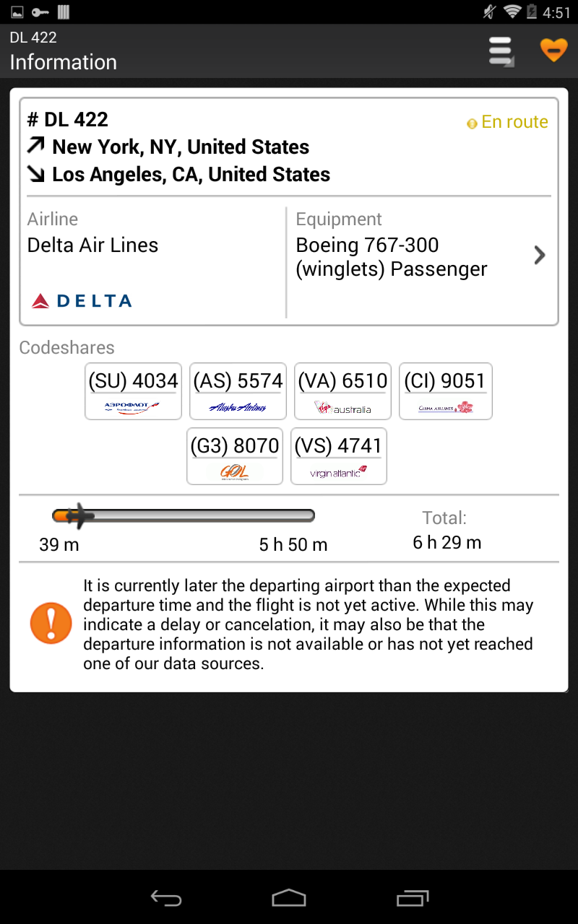The image size is (578, 924).
Task: Select Virgin Australia codeshare VA 6510
Action: (342, 391)
